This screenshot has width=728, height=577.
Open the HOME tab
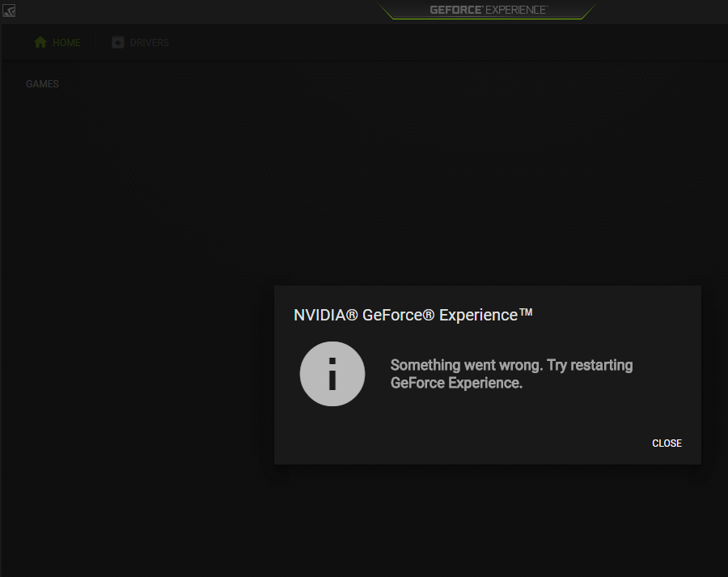57,43
